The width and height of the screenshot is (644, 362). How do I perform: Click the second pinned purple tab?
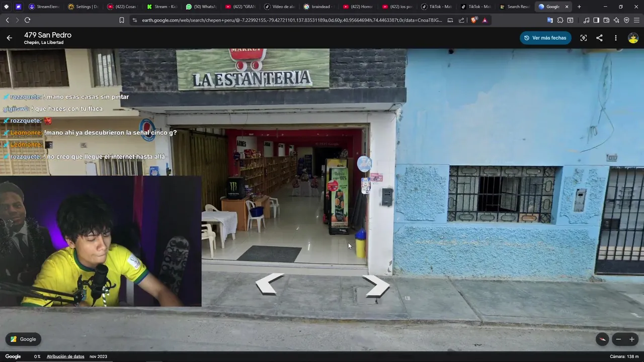coord(19,7)
